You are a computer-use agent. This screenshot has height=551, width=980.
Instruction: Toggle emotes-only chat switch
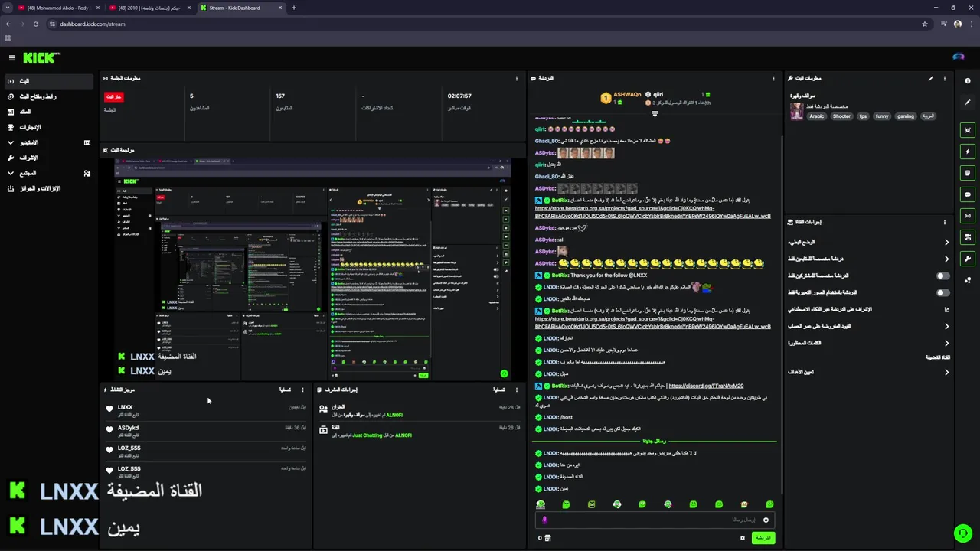[x=943, y=292]
